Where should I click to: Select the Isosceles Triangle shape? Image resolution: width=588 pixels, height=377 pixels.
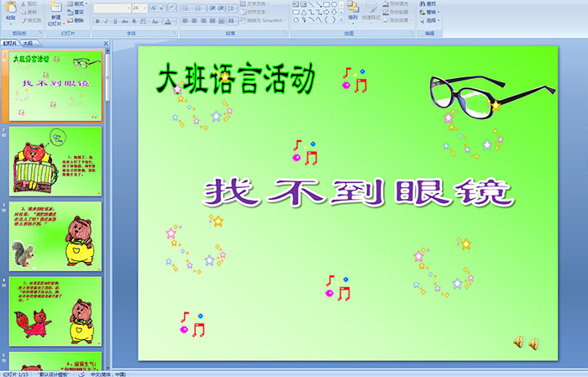[x=304, y=13]
